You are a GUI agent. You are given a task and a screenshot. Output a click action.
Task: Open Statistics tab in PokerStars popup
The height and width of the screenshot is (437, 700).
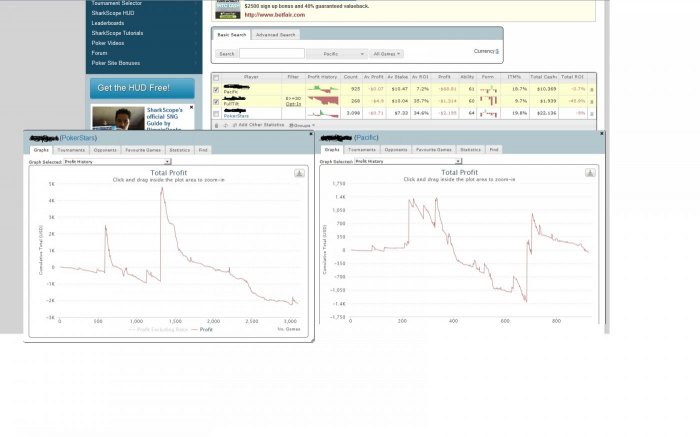pos(179,150)
